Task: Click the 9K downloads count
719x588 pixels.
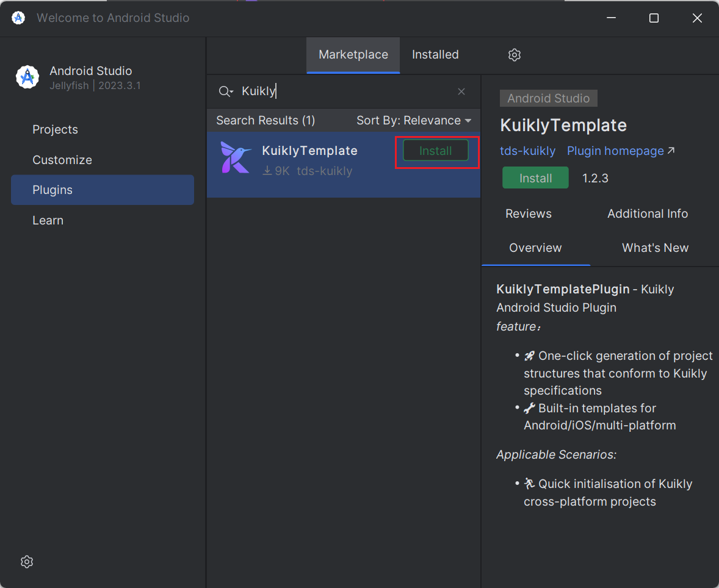Action: [276, 171]
